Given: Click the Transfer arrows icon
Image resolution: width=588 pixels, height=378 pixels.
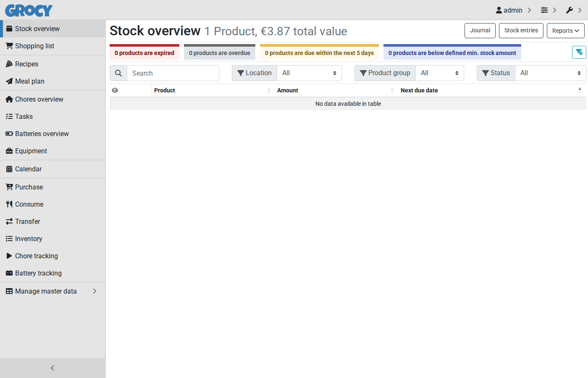Looking at the screenshot, I should [9, 221].
